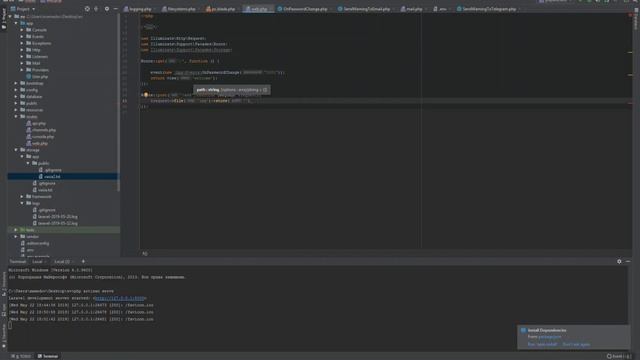Collapse the app folder
640x360 pixels.
(x=16, y=23)
